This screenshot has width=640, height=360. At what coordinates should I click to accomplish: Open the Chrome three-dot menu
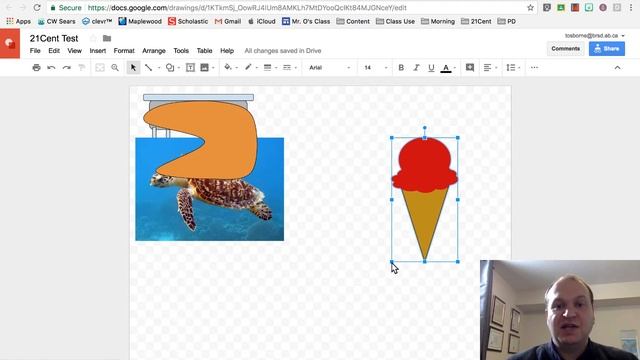coord(631,8)
